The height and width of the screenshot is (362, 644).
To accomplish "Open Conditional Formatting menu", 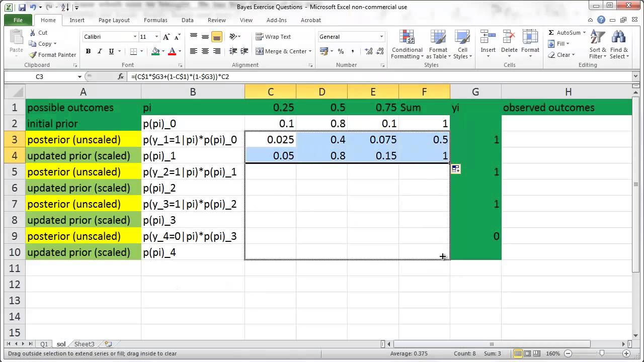I will 407,45.
